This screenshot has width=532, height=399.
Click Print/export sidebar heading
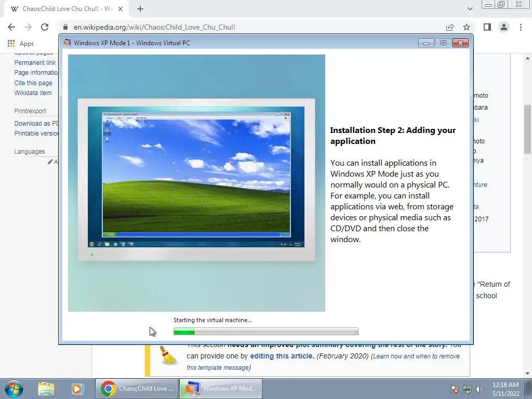30,111
